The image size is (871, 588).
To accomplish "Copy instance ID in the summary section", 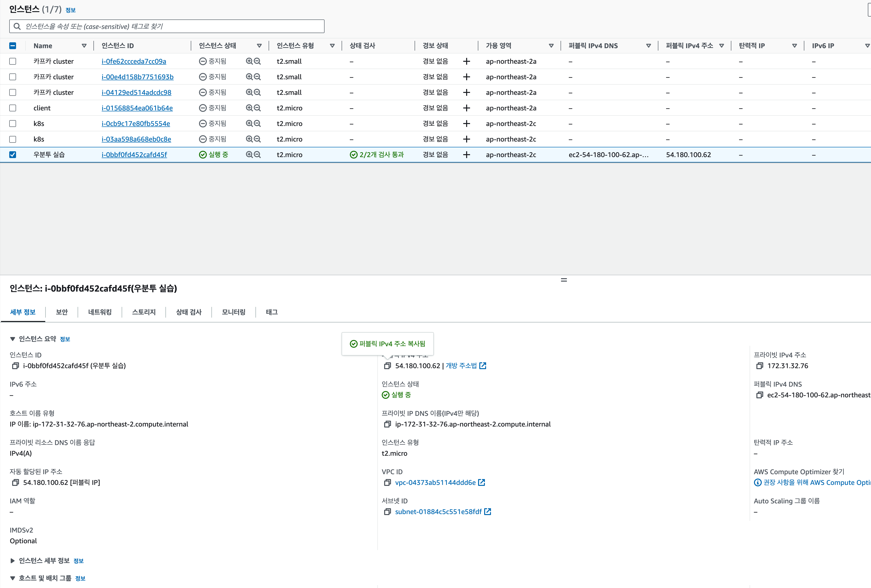I will 15,366.
